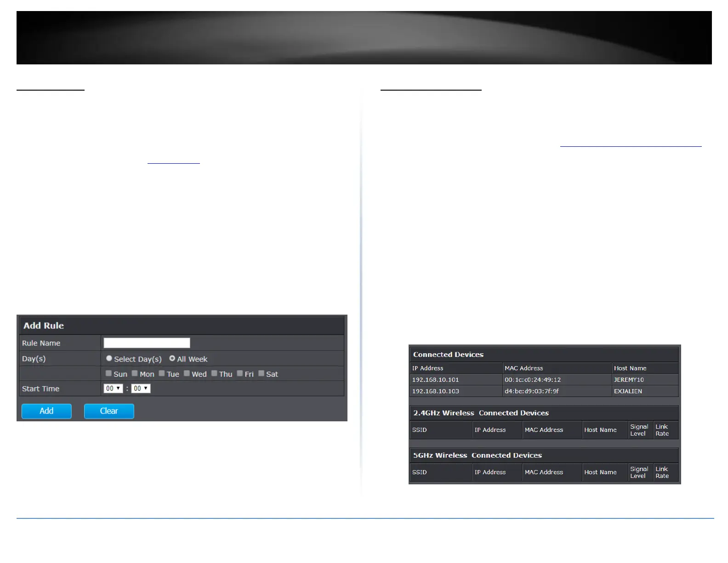Check the Mon checkbox

[x=135, y=373]
